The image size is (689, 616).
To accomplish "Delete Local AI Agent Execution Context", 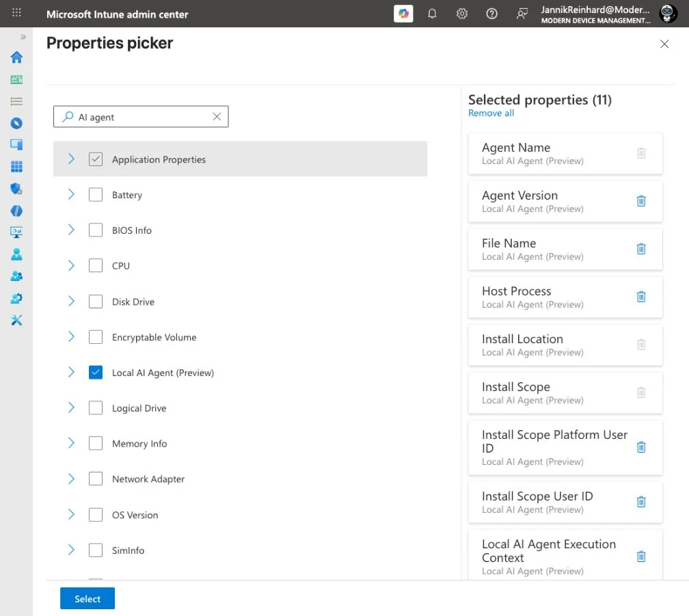I will 641,557.
